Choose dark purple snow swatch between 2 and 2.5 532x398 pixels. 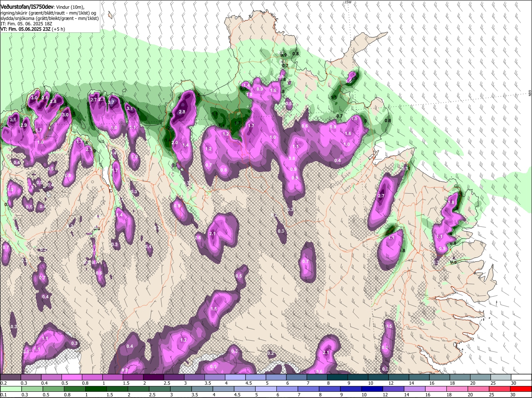[154, 377]
